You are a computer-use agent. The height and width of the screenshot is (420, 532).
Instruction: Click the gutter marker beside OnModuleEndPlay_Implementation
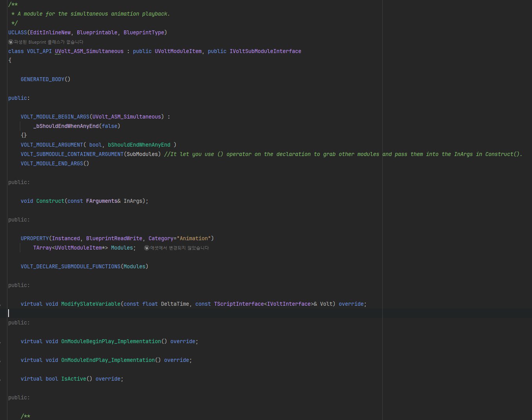click(1, 361)
